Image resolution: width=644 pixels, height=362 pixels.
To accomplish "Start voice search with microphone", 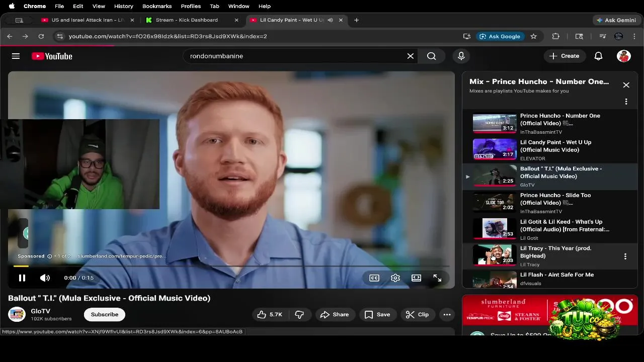I will 461,56.
